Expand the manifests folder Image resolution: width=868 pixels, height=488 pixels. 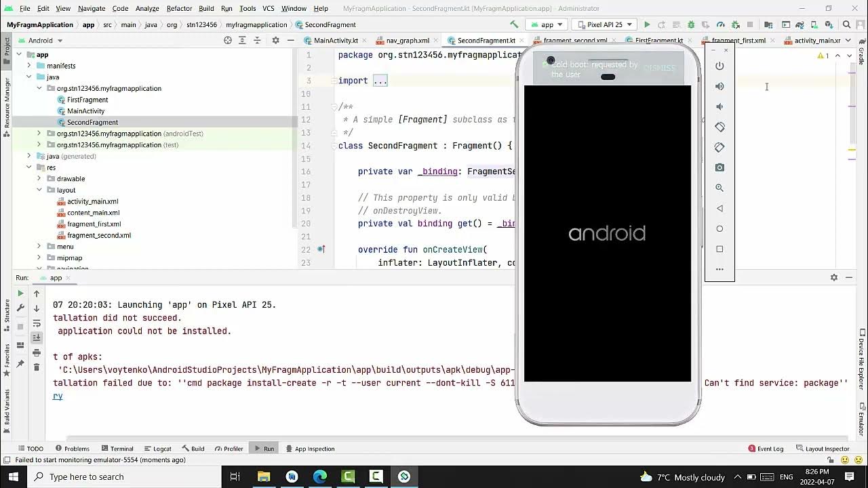(28, 66)
